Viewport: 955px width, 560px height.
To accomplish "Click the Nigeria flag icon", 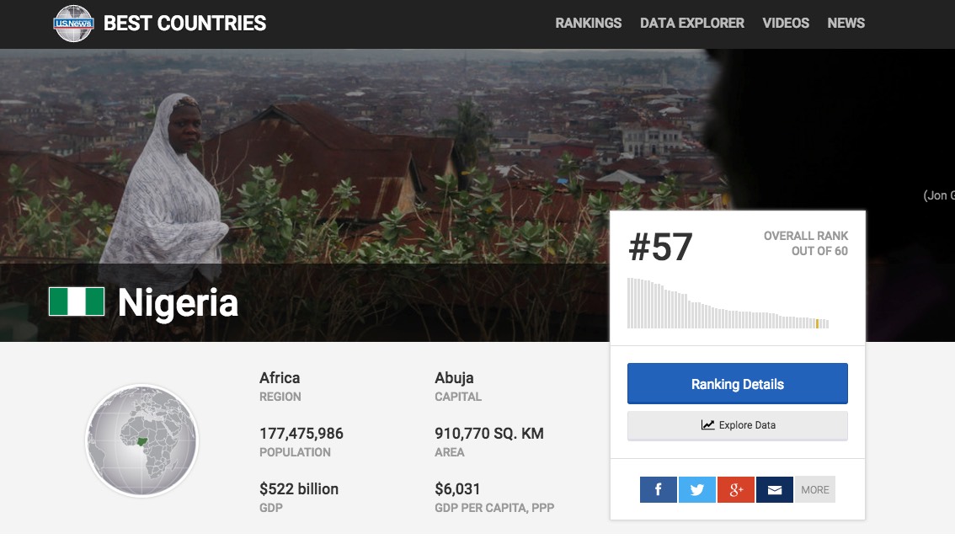I will coord(77,301).
